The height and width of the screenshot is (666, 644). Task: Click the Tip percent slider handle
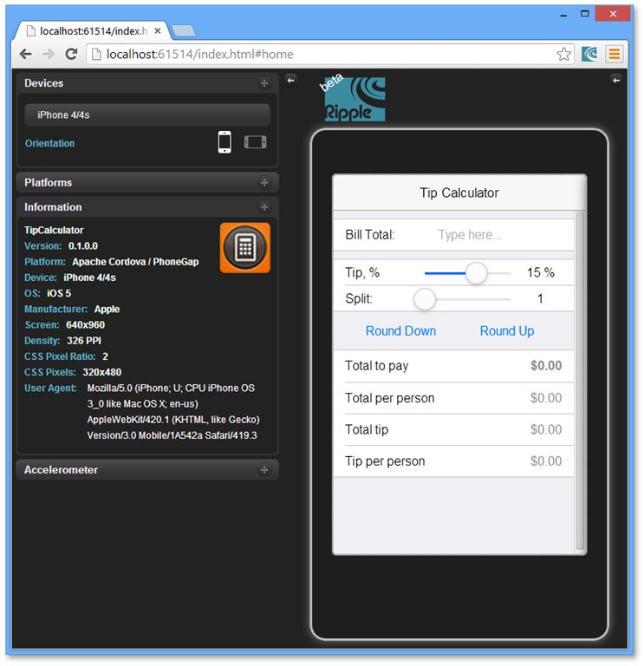coord(476,272)
